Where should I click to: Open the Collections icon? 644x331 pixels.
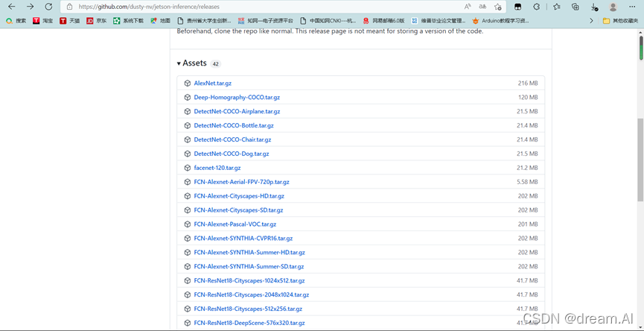coord(576,7)
